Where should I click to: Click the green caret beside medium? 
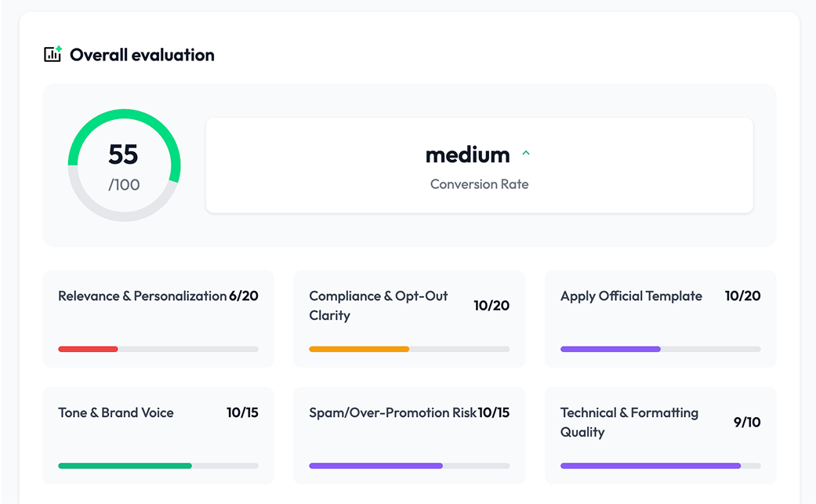526,154
